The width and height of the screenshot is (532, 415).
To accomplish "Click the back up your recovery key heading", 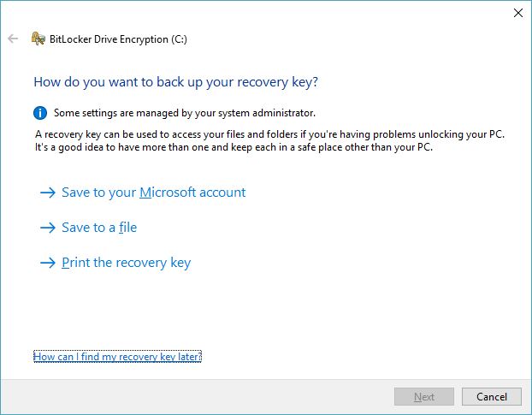I will (x=175, y=82).
